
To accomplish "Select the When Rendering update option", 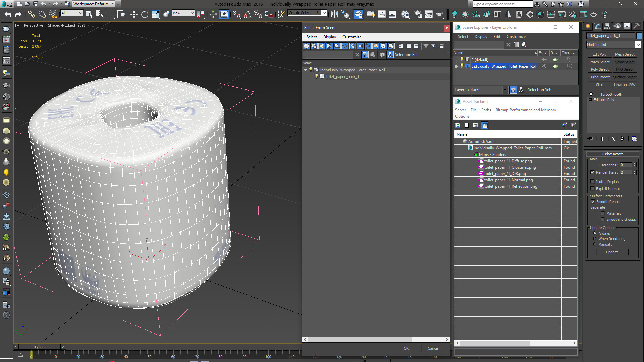I will tap(595, 239).
